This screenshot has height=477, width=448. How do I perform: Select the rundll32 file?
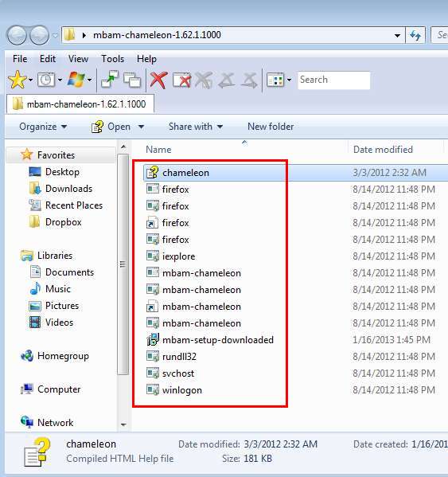(x=179, y=357)
